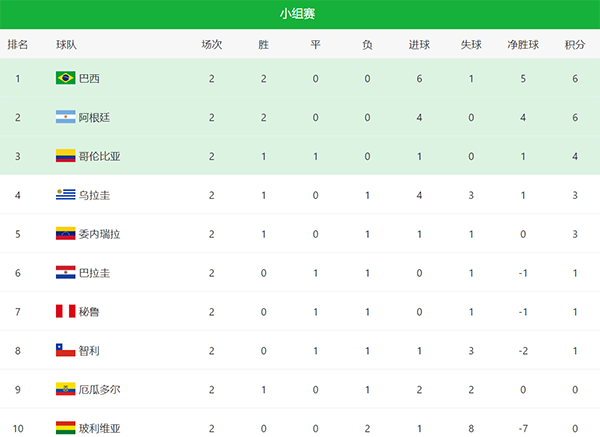The width and height of the screenshot is (600, 437).
Task: Click the Argentina flag icon
Action: coord(66,117)
